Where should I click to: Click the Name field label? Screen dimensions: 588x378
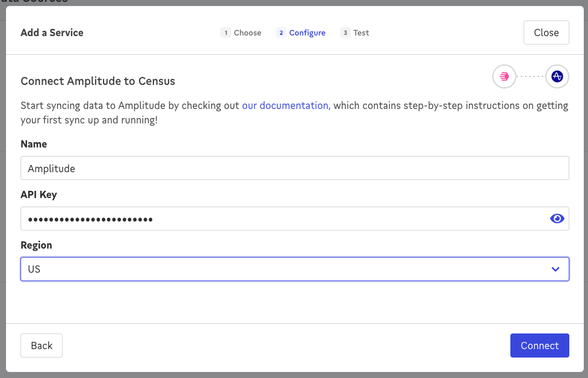(34, 144)
